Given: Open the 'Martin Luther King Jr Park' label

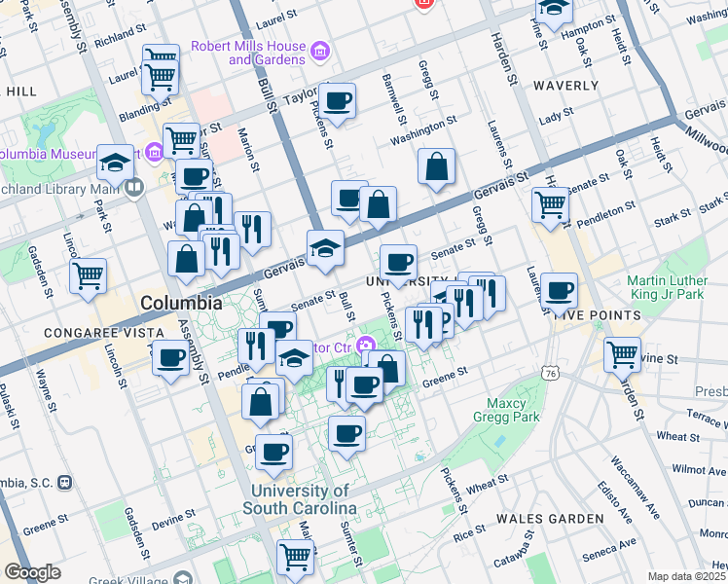Looking at the screenshot, I should [x=668, y=287].
